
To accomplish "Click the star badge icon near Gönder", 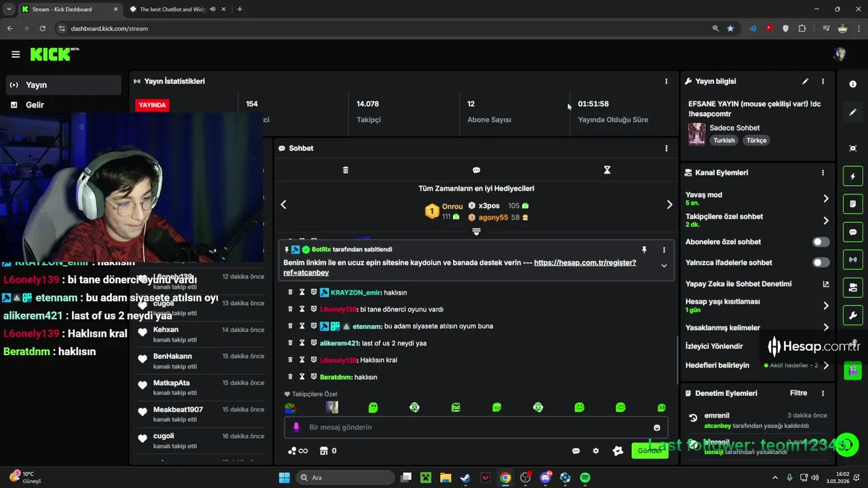I will click(618, 451).
